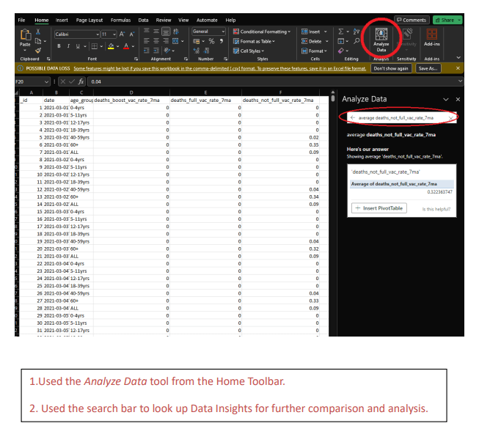
Task: Select the Format Painter brush icon
Action: tap(38, 51)
